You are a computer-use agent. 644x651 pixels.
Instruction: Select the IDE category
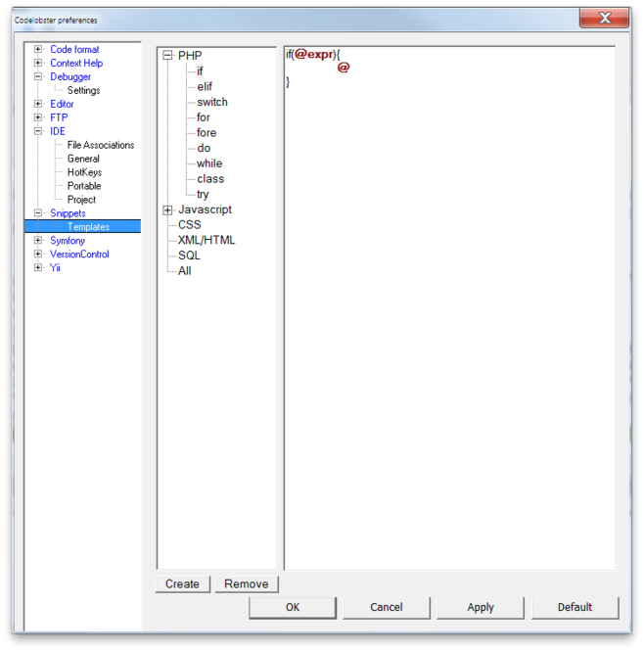[x=58, y=131]
